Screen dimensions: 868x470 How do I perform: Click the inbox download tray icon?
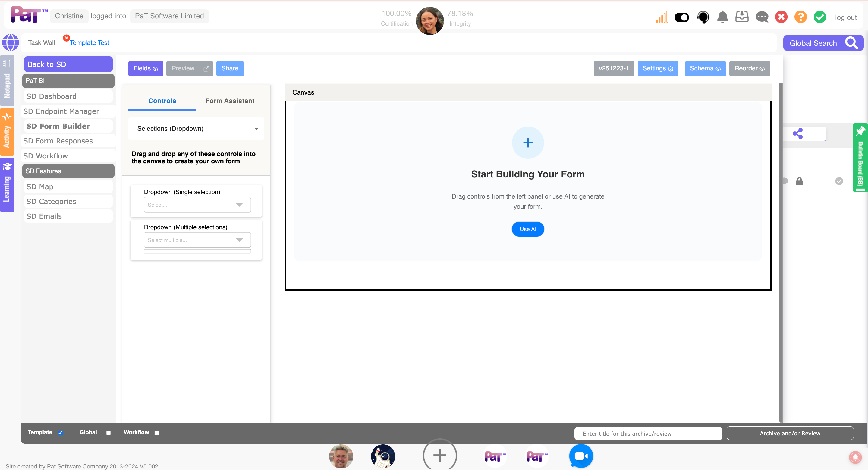click(x=742, y=17)
